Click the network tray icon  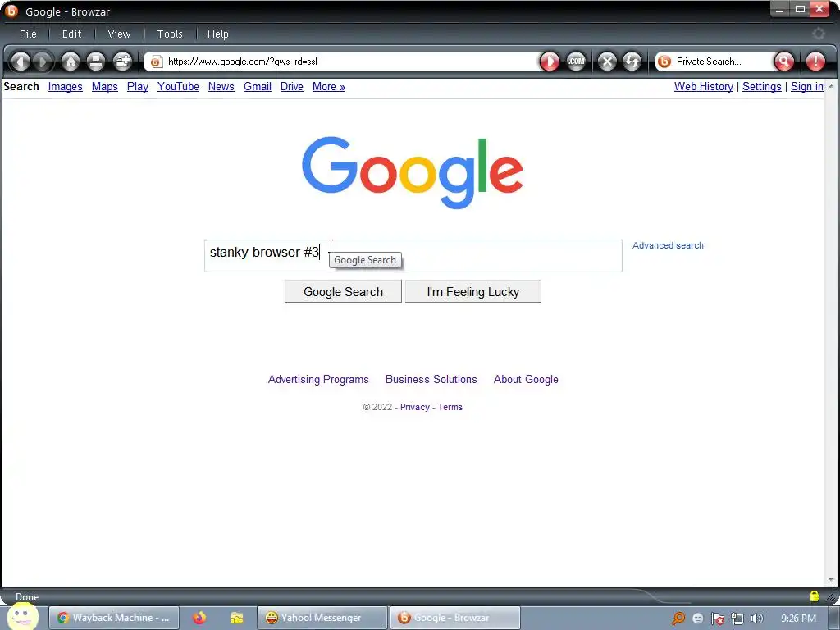tap(737, 619)
